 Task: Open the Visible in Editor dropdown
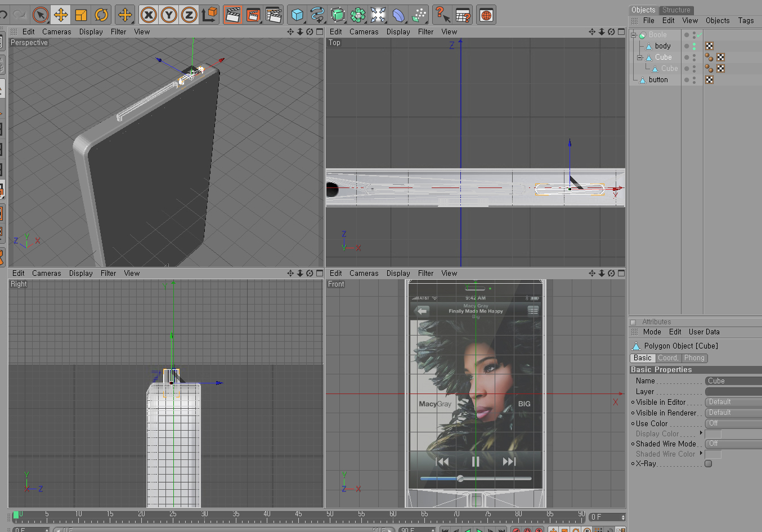[x=733, y=403]
